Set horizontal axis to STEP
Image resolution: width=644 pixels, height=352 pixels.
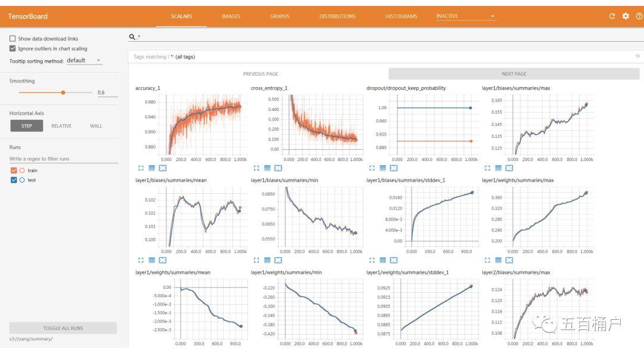[27, 126]
